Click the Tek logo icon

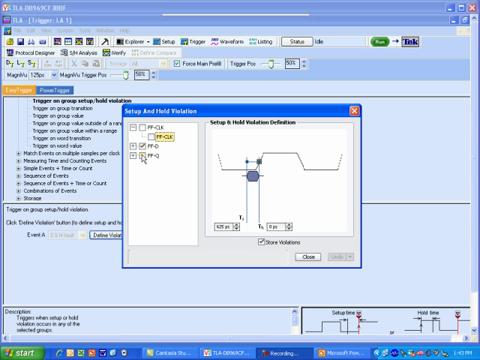tap(410, 42)
